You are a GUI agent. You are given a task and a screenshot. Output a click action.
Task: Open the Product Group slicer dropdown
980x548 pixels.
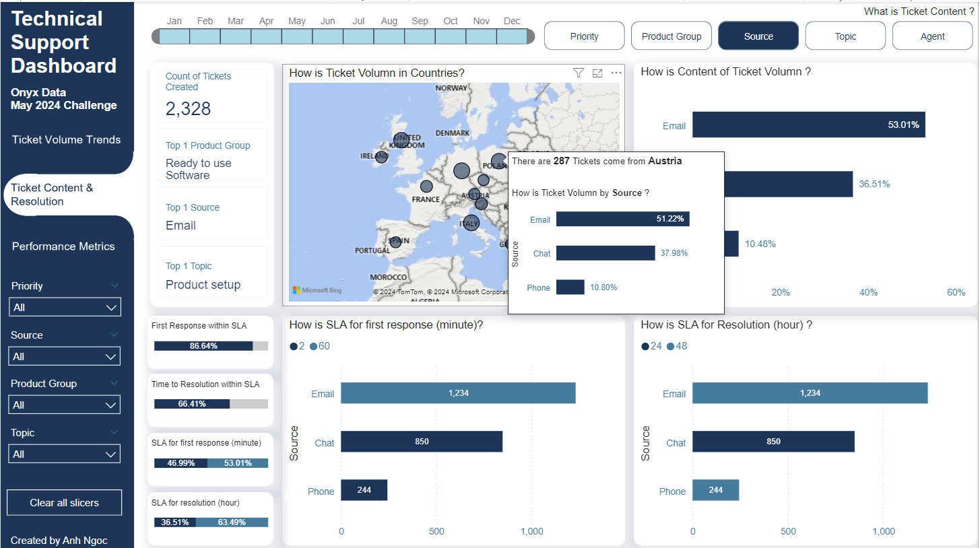point(65,405)
